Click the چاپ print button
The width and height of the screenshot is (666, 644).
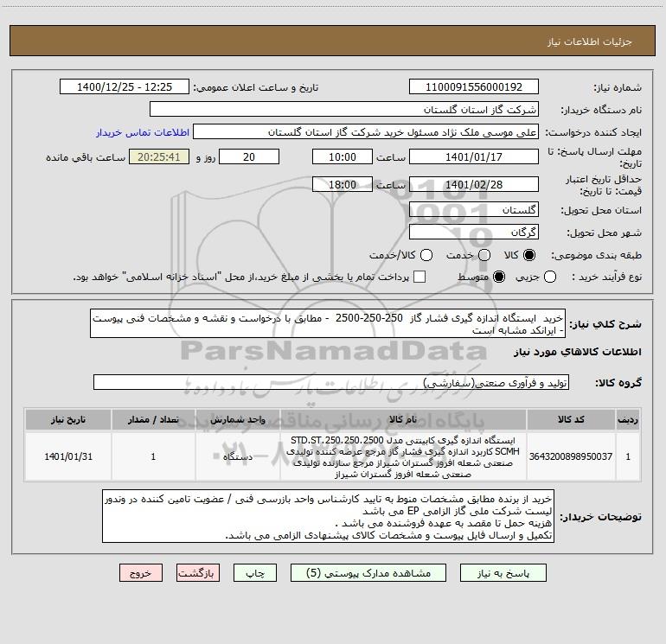pyautogui.click(x=255, y=573)
